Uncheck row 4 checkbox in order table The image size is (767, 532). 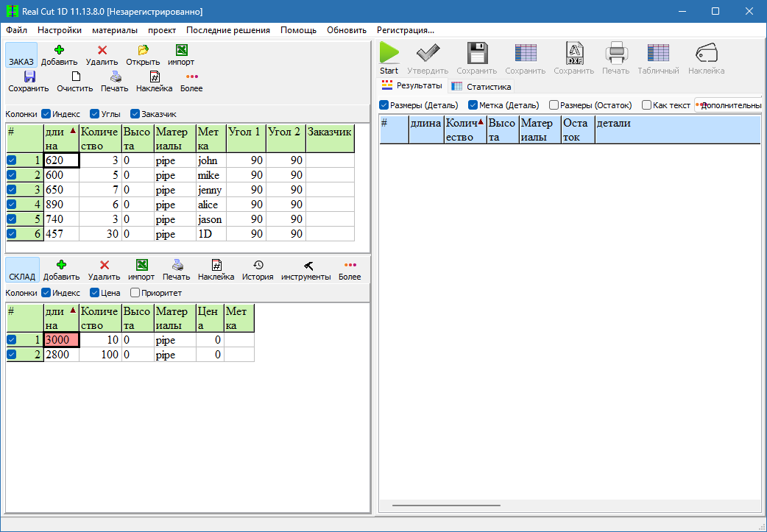tap(11, 205)
